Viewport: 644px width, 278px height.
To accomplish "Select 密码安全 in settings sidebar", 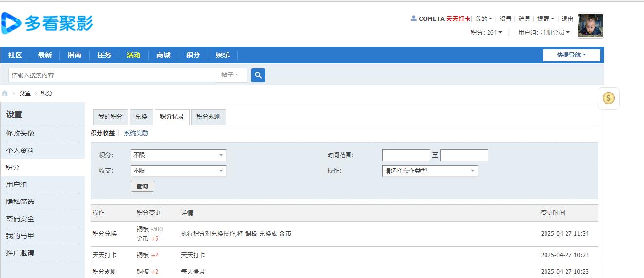I will (20, 219).
